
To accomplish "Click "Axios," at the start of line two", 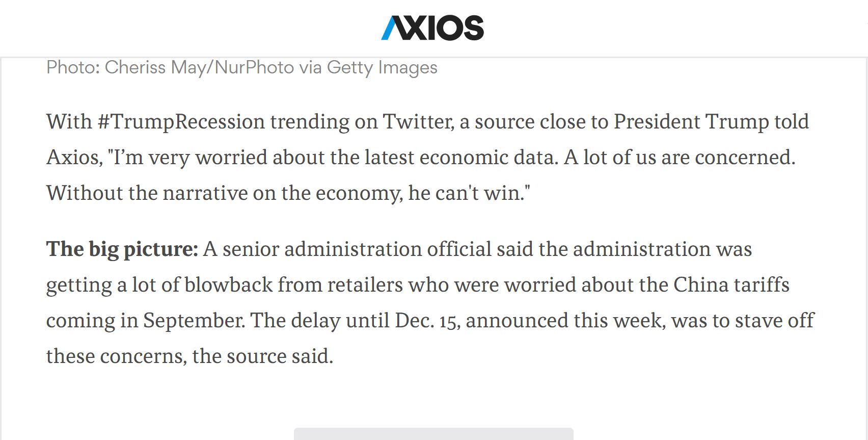I will [75, 158].
